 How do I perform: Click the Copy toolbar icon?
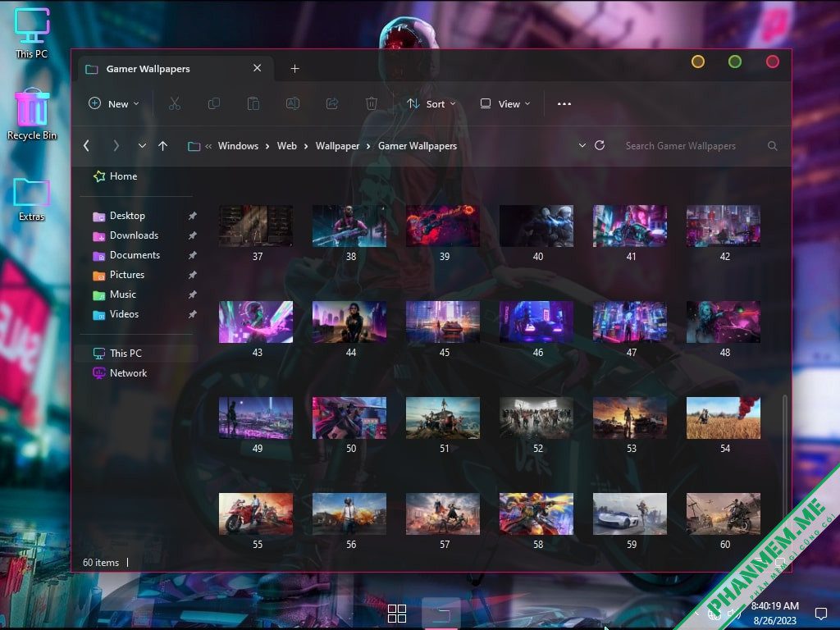click(214, 103)
